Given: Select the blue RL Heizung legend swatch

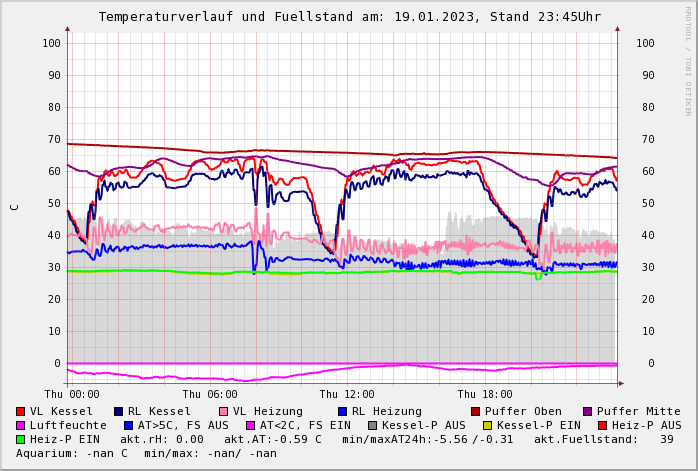Looking at the screenshot, I should [343, 412].
